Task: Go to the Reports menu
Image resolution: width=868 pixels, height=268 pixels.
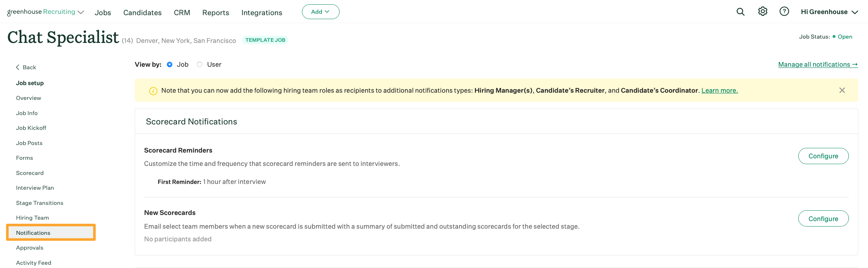Action: tap(216, 13)
